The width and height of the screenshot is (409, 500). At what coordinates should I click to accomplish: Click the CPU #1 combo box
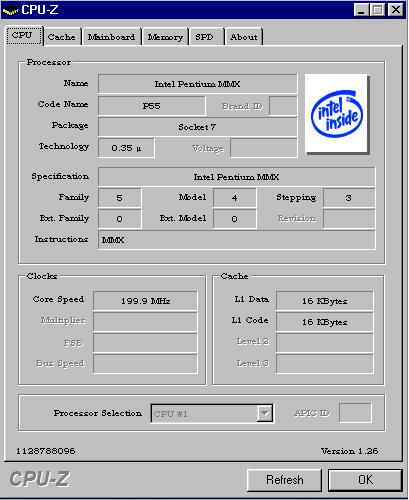click(212, 414)
